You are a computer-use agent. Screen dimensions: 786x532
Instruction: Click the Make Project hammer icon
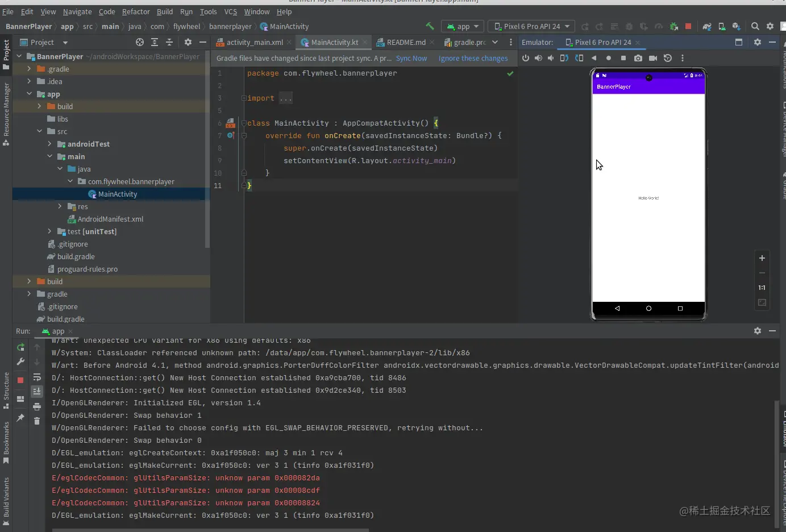click(x=430, y=26)
